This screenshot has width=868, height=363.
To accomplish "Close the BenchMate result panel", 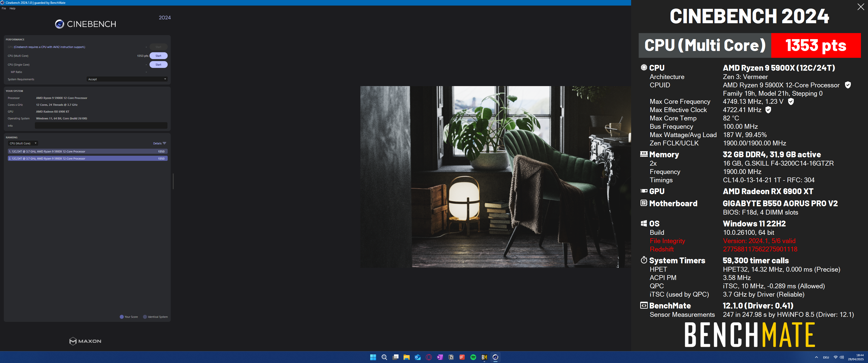I will coord(861,7).
